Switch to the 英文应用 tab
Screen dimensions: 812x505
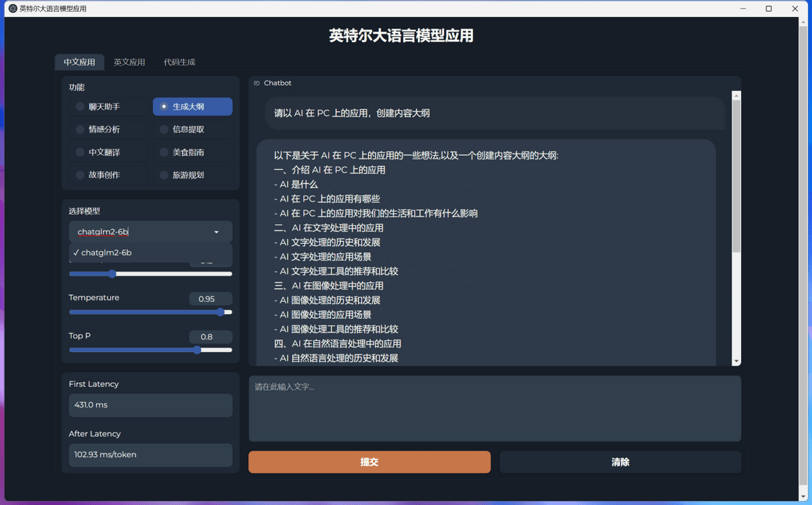129,61
